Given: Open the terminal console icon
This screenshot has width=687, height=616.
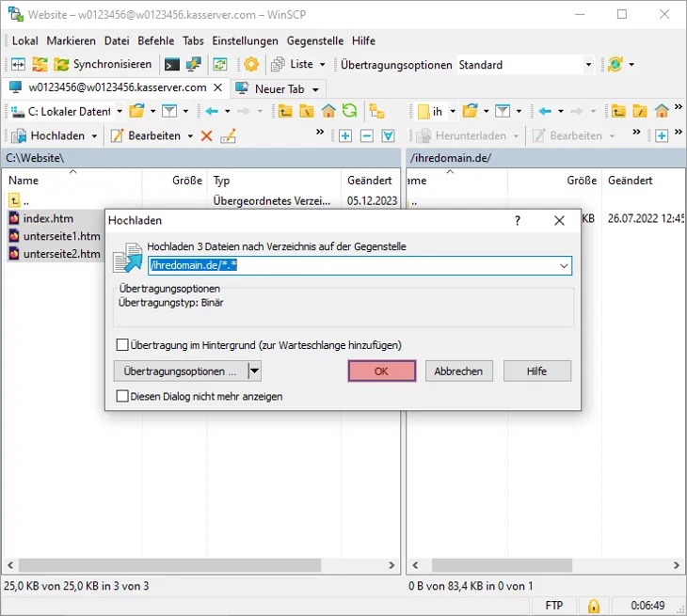Looking at the screenshot, I should (x=171, y=65).
